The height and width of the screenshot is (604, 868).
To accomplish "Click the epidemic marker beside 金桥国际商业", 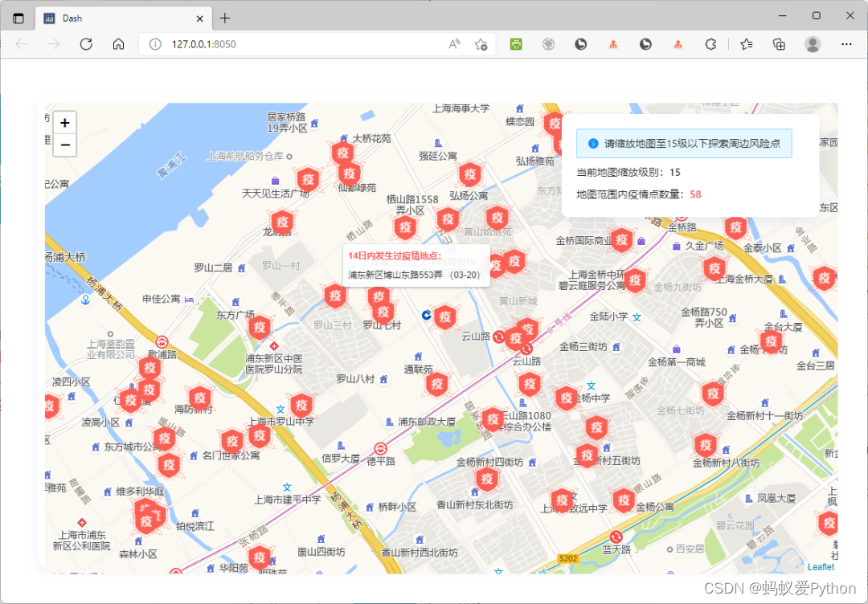I will click(621, 240).
